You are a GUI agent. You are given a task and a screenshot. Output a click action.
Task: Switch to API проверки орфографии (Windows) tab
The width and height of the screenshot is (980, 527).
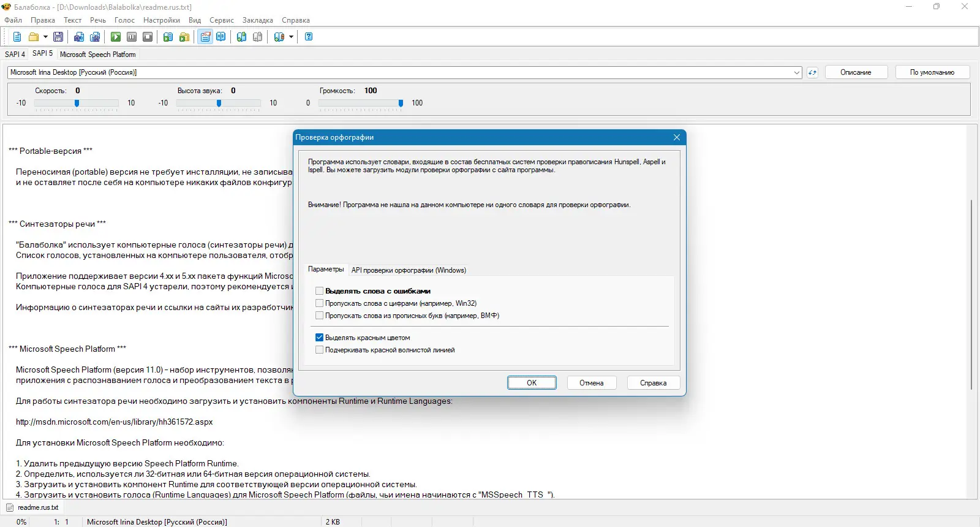(409, 270)
